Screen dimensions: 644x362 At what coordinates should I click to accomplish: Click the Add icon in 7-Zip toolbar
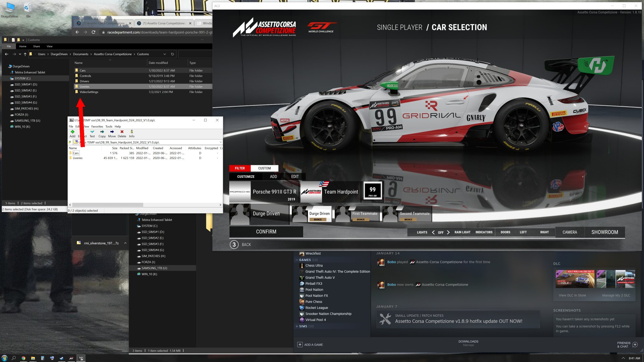click(x=72, y=132)
